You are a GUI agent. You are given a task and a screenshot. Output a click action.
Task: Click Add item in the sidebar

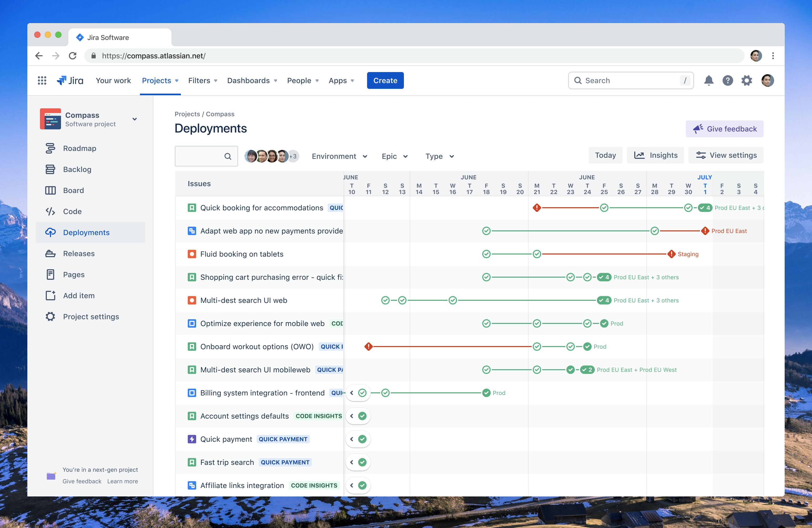(90, 296)
